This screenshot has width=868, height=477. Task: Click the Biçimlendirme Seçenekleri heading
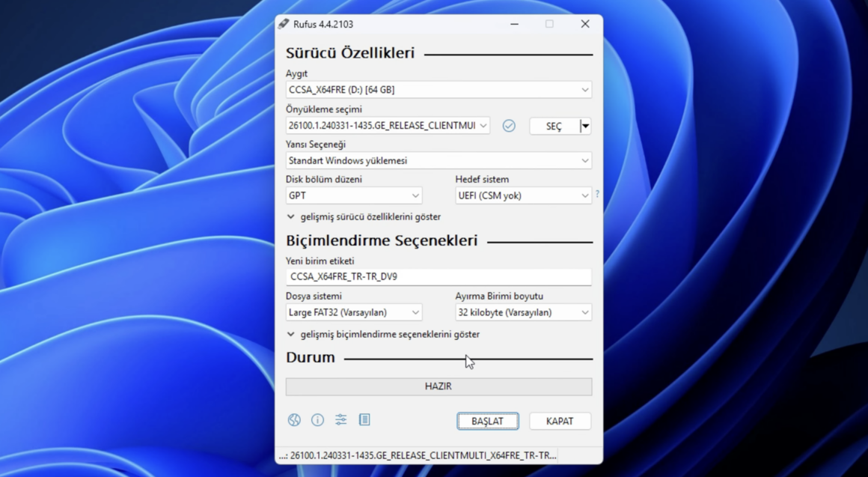point(382,240)
